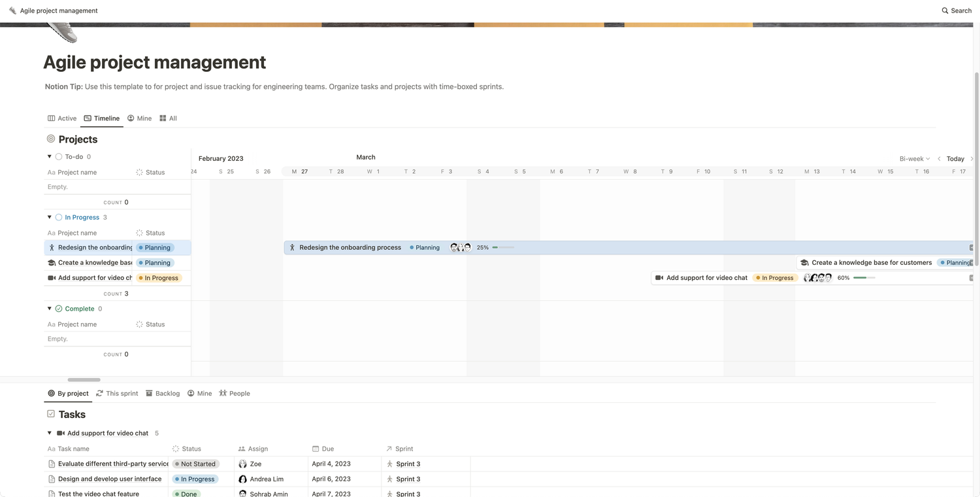Click assignee avatars on Redesign onboarding bar
The width and height of the screenshot is (980, 497).
pos(461,248)
